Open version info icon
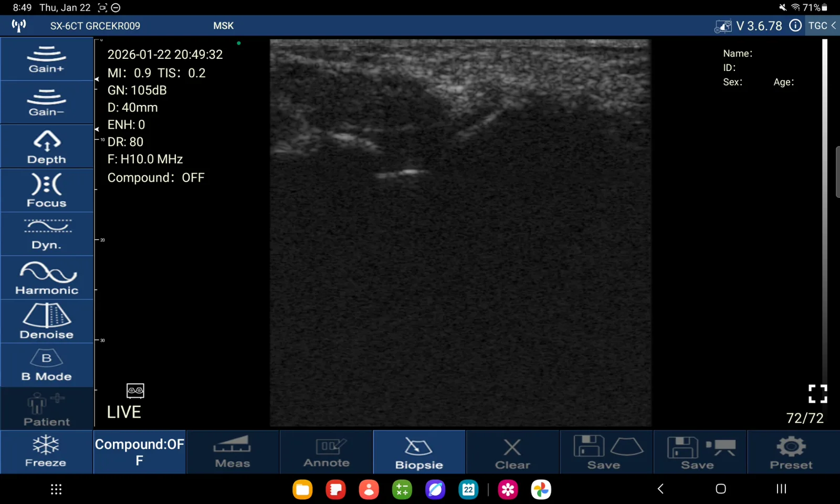 pyautogui.click(x=795, y=26)
